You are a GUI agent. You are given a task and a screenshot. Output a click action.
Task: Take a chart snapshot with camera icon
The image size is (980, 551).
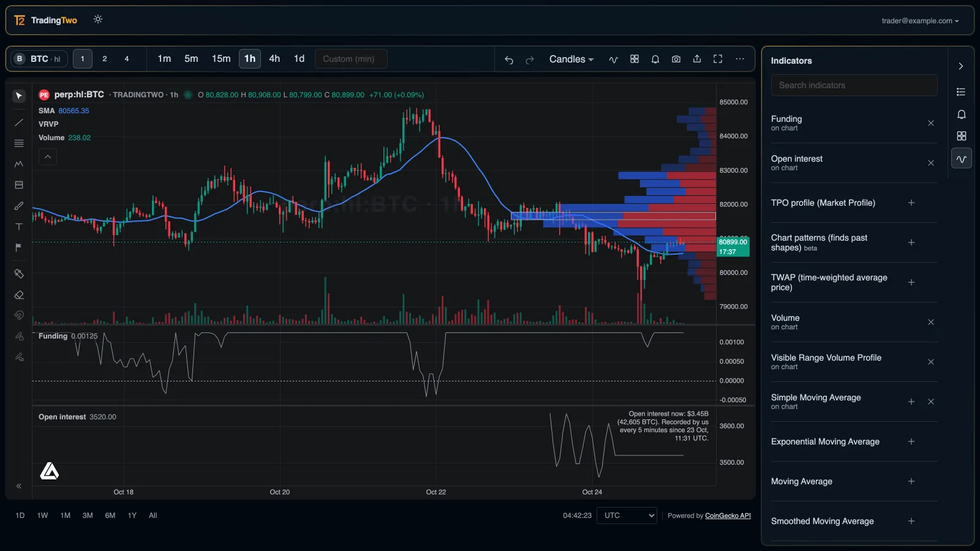tap(676, 59)
